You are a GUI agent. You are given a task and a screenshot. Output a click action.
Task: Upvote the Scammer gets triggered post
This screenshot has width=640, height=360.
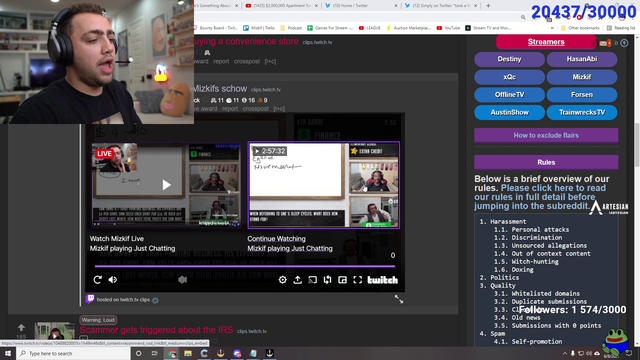pyautogui.click(x=21, y=327)
